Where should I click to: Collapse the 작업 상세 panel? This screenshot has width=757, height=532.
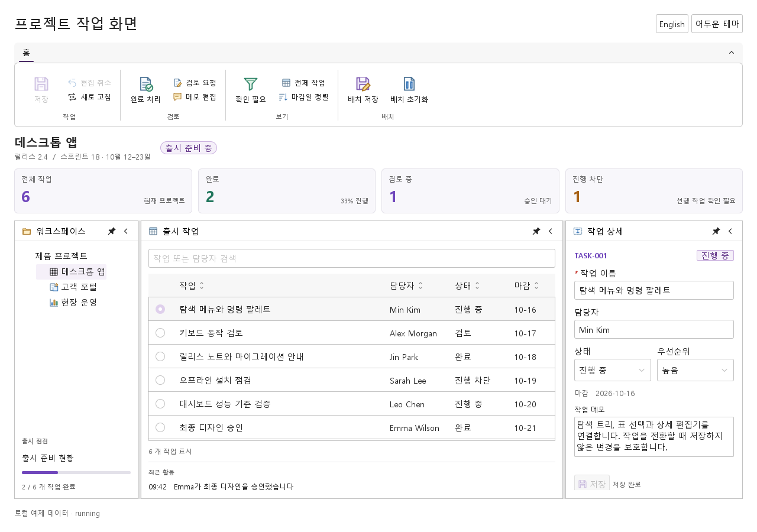[730, 231]
